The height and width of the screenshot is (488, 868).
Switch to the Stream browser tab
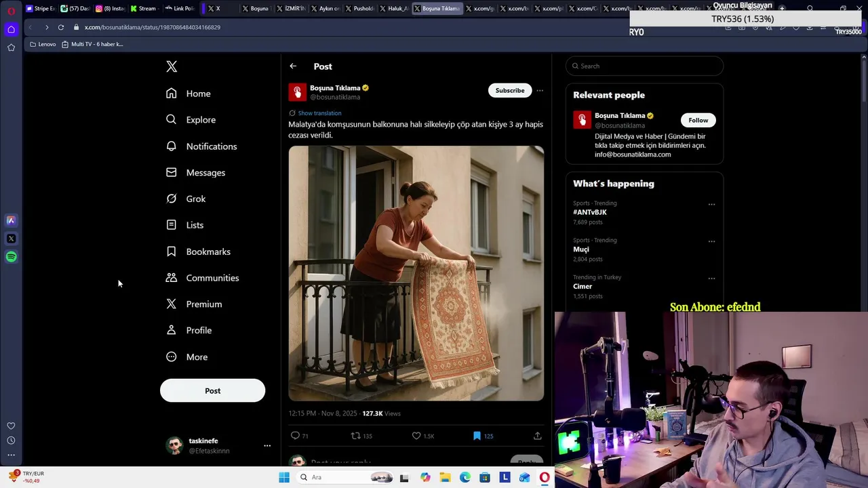pos(144,8)
